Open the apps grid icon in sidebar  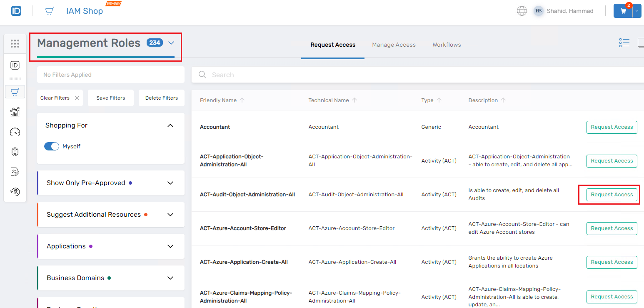(x=15, y=43)
